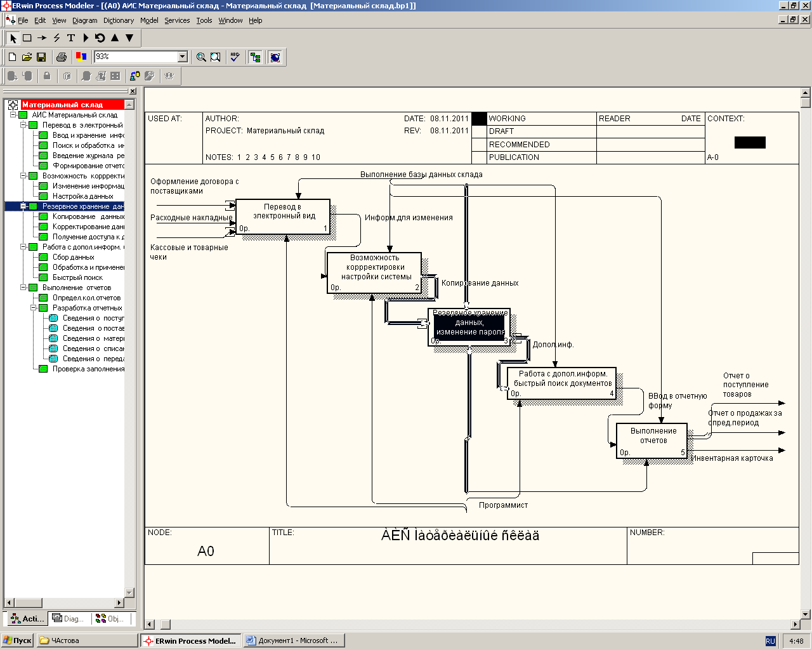Click the Пуск start button
This screenshot has height=650, width=812.
(x=18, y=640)
